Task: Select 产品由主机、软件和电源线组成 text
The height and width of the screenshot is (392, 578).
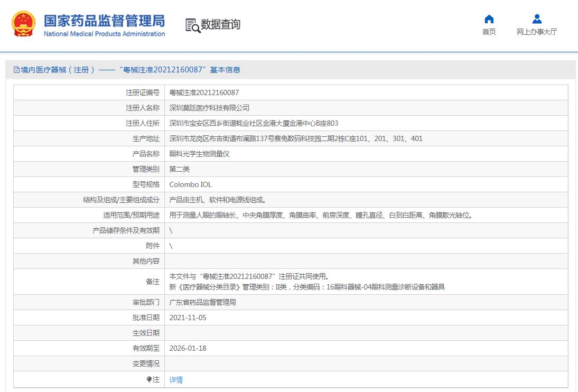Action: (218, 200)
